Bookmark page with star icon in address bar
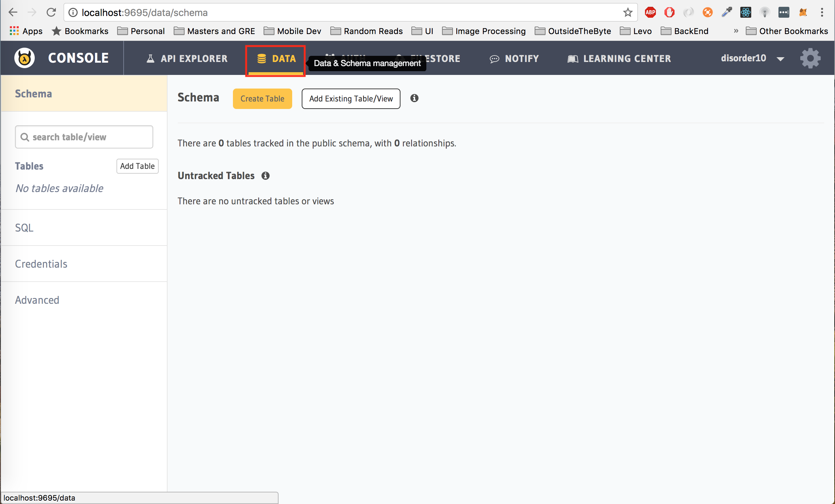The width and height of the screenshot is (835, 504). [628, 13]
